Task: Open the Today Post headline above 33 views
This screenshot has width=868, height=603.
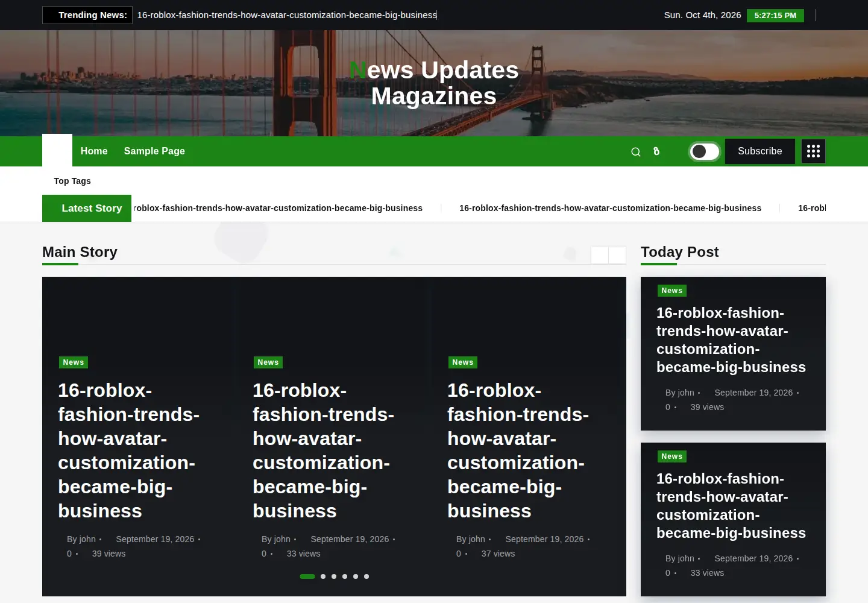Action: 731,506
